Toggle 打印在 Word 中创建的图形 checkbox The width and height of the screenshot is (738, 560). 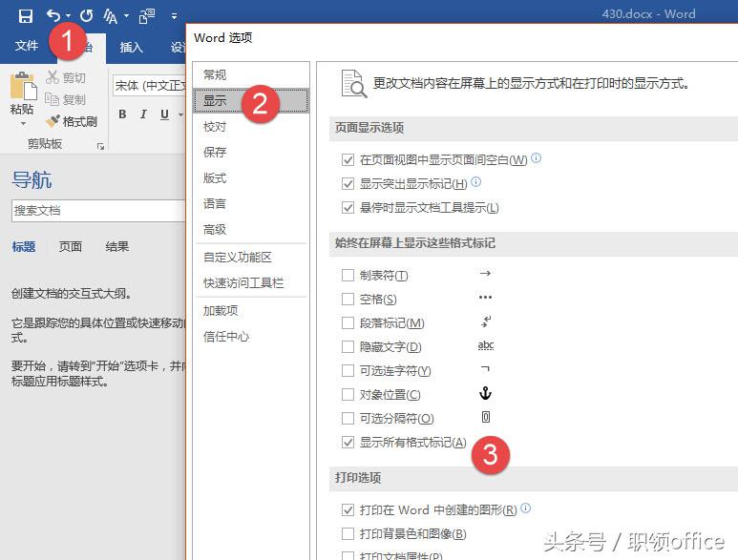pos(348,509)
